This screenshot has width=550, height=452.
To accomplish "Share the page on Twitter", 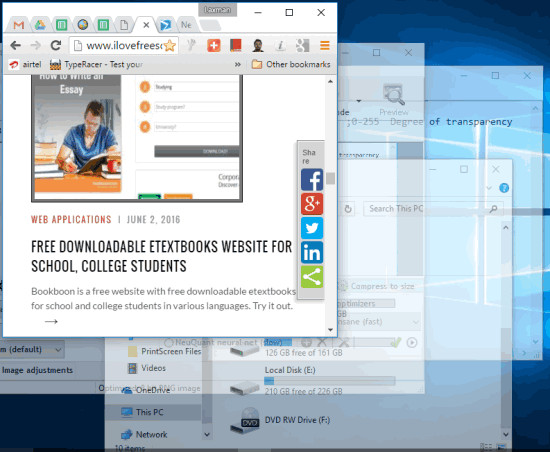I will coord(312,228).
